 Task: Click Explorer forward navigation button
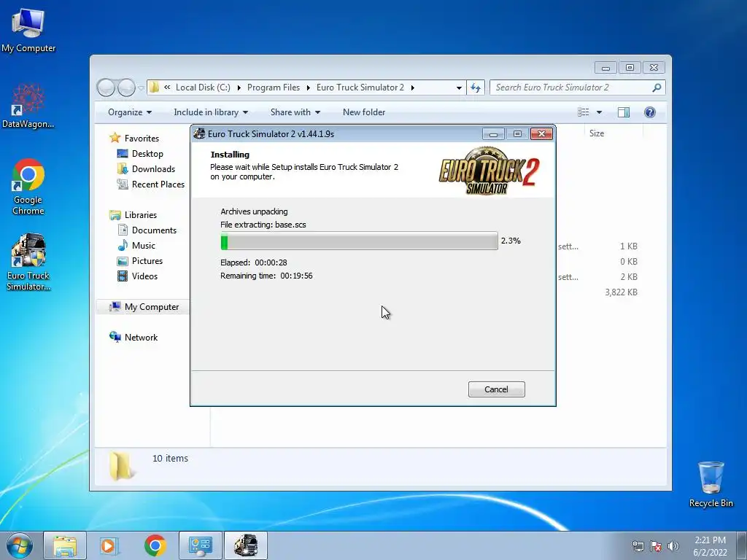pos(126,87)
